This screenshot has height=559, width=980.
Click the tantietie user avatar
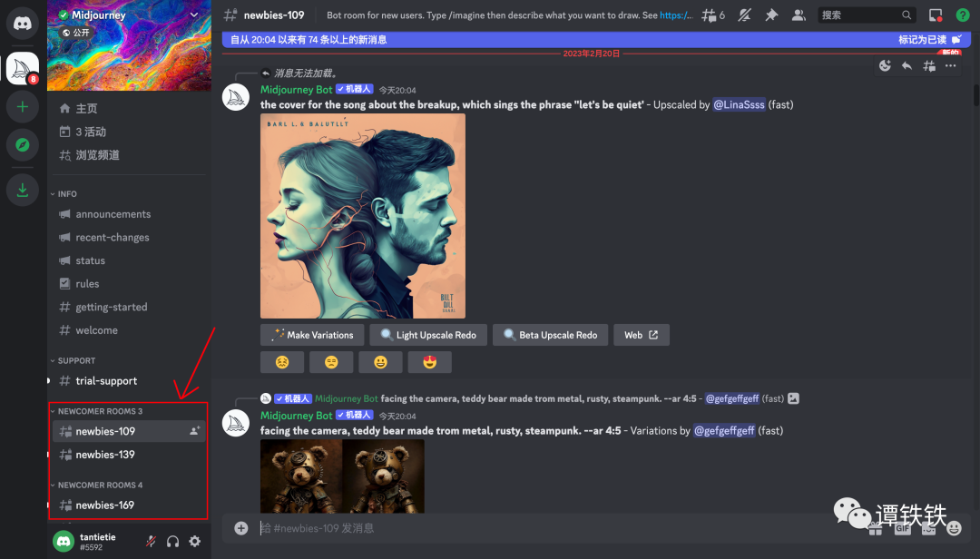coord(64,541)
